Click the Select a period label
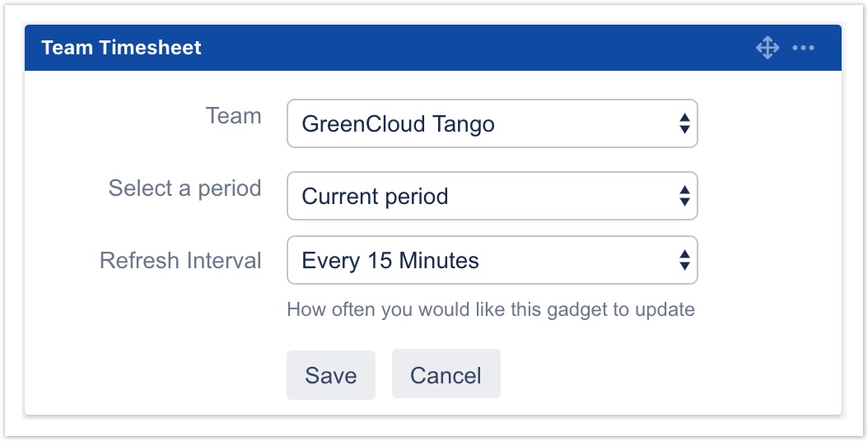This screenshot has height=441, width=868. pos(184,188)
